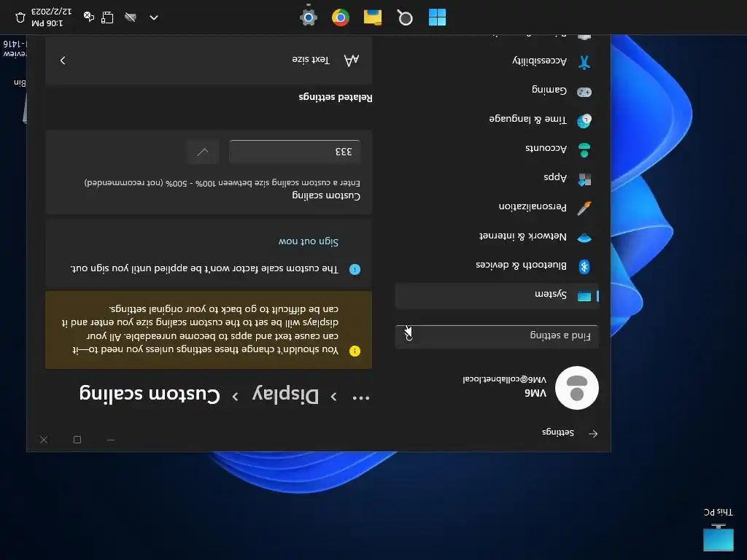Click the Text size AA icon
The image size is (747, 560).
[351, 60]
